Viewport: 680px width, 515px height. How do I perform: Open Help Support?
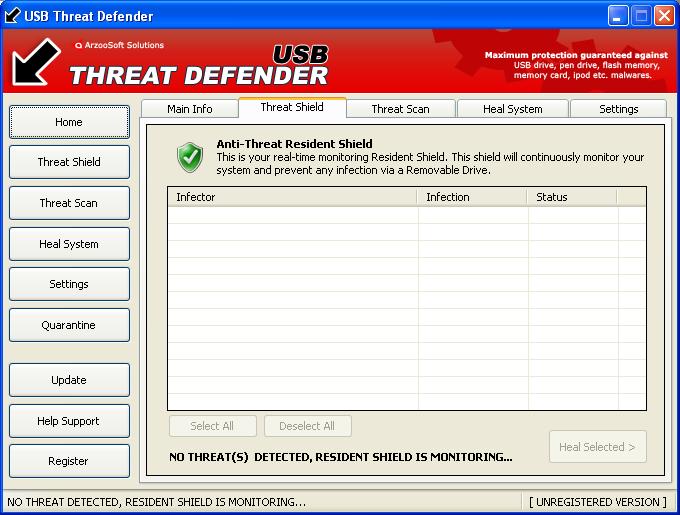69,421
